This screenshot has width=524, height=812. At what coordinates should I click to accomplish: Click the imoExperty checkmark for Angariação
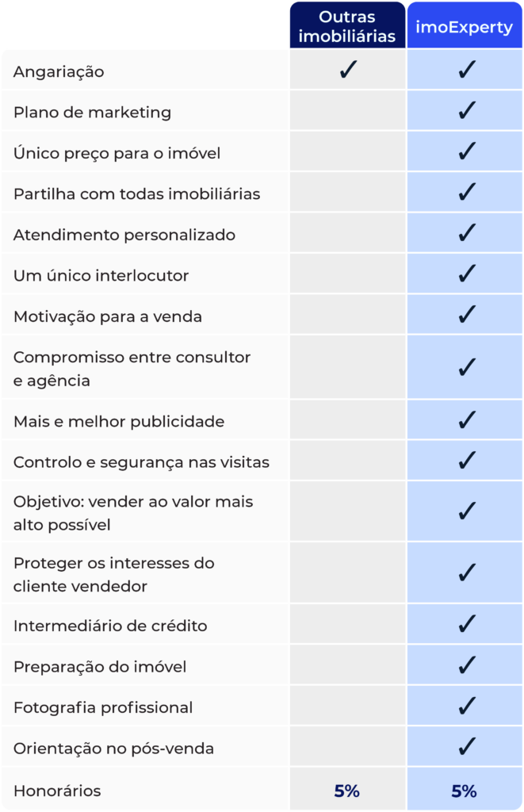click(x=466, y=71)
